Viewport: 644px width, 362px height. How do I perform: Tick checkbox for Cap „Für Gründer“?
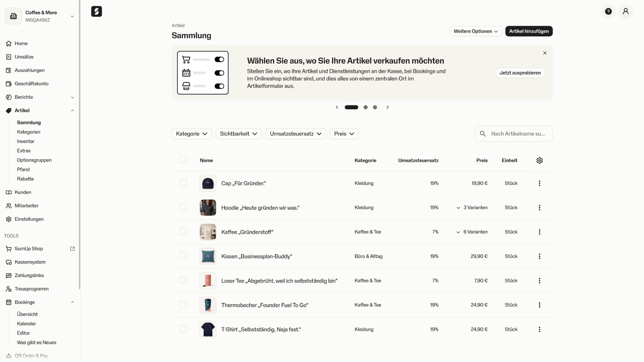click(x=183, y=183)
